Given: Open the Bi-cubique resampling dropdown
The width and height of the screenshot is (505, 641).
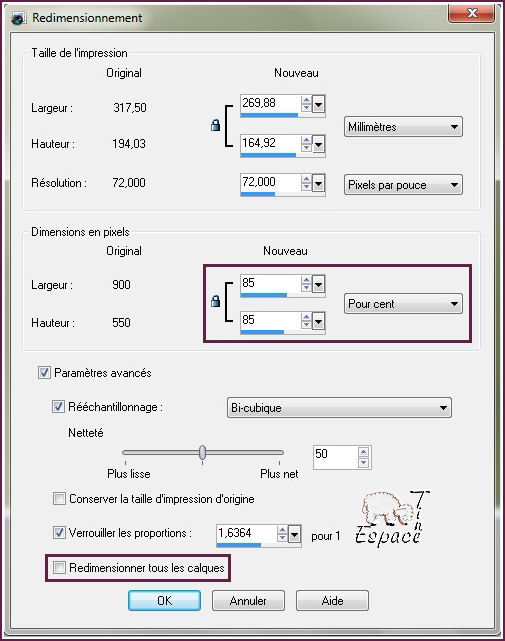Looking at the screenshot, I should tap(339, 408).
